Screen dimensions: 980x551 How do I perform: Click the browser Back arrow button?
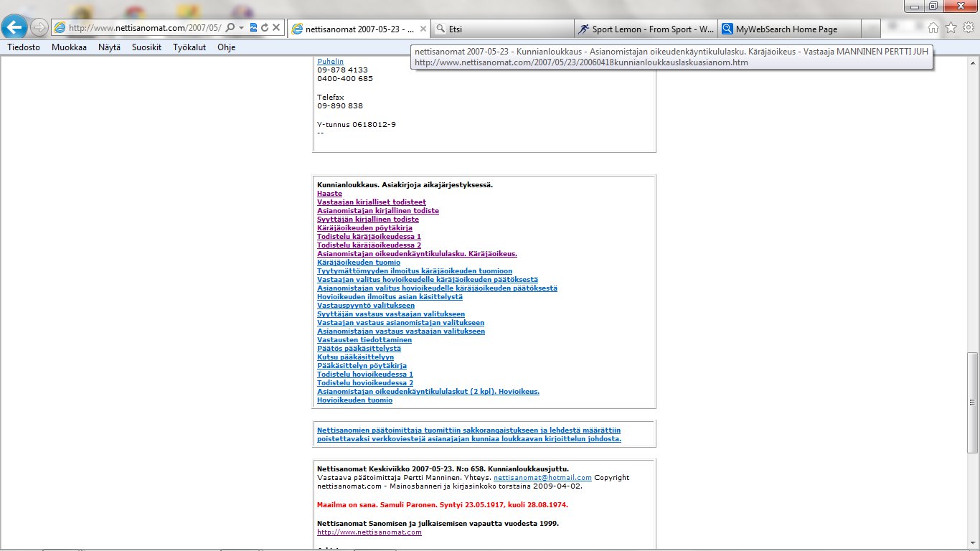click(15, 28)
